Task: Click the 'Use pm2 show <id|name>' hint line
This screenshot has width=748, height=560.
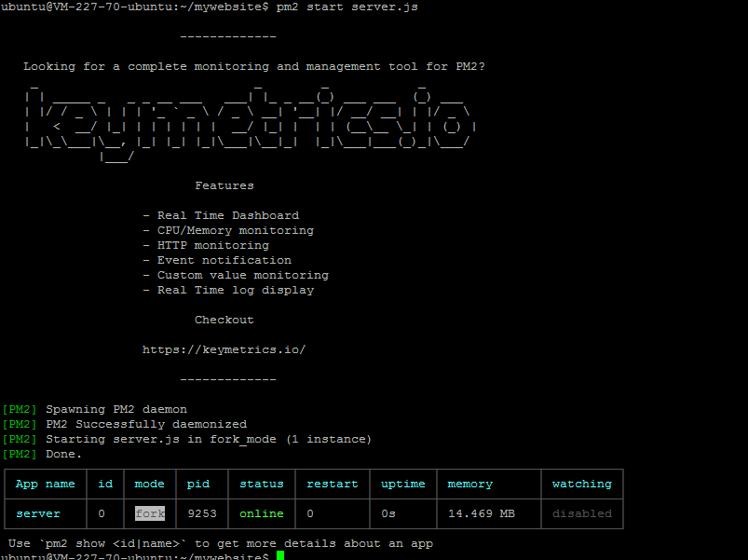Action: [x=221, y=544]
